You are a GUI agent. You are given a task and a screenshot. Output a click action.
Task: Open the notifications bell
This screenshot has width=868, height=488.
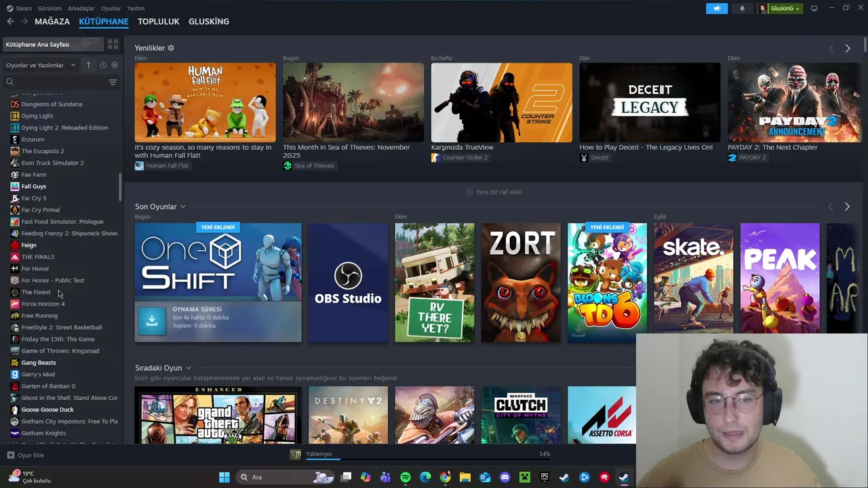[x=742, y=8]
